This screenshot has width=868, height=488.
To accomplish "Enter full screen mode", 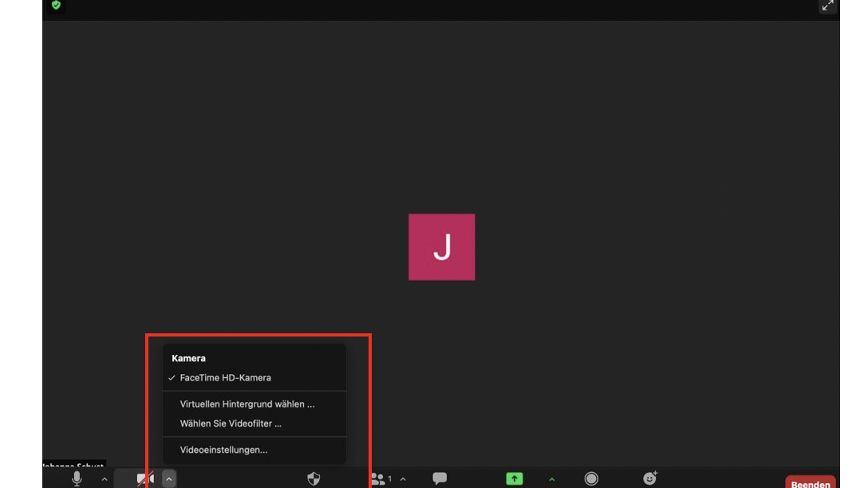I will coord(827,6).
